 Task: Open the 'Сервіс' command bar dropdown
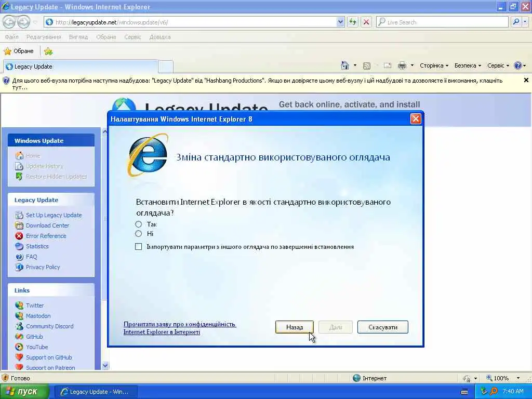click(x=498, y=65)
